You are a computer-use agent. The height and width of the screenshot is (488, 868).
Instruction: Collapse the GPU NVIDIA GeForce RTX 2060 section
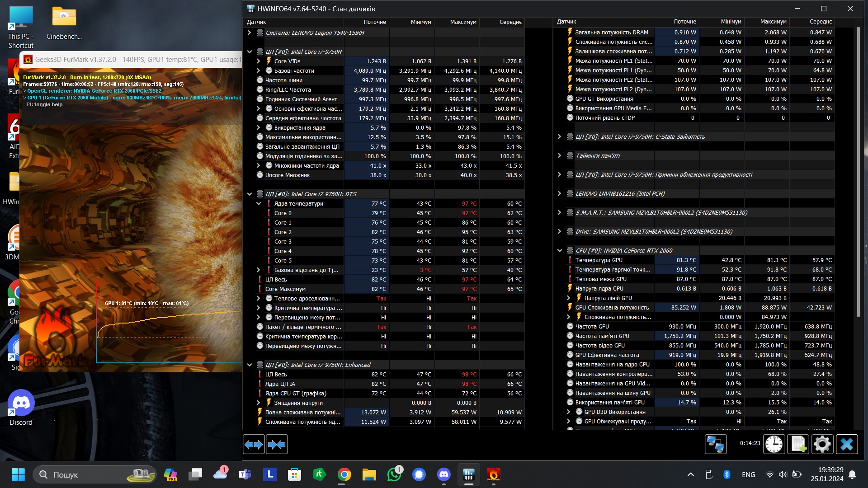[559, 250]
